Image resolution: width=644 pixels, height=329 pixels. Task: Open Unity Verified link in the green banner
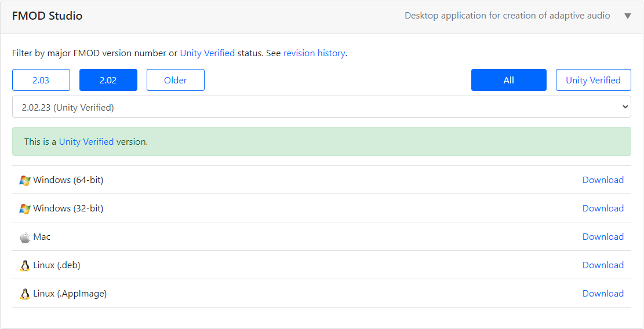[86, 142]
